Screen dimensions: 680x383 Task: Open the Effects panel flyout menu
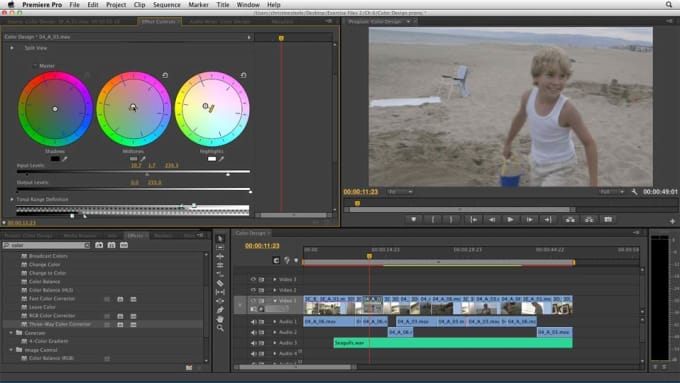coord(200,235)
